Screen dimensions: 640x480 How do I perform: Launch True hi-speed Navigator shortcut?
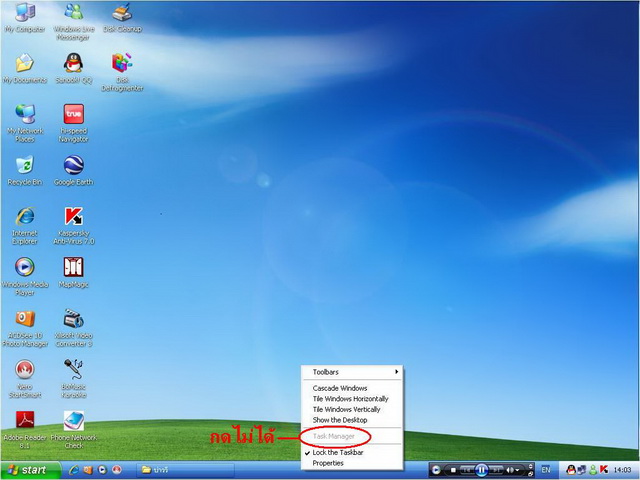73,122
